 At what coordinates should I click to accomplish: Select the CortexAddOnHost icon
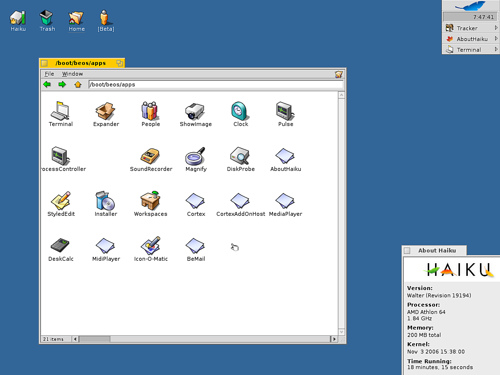pyautogui.click(x=240, y=201)
